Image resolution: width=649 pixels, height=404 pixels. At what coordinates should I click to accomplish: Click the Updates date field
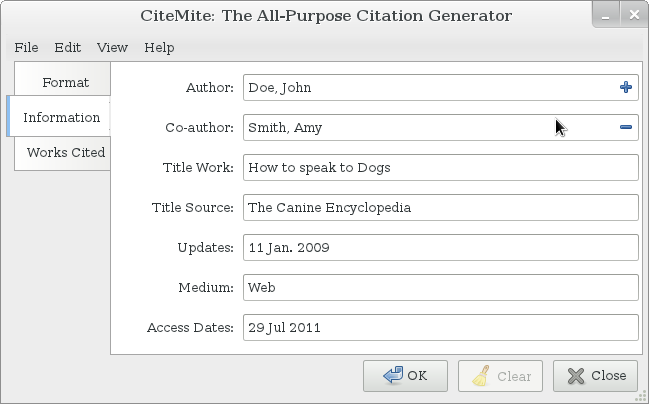(x=440, y=247)
